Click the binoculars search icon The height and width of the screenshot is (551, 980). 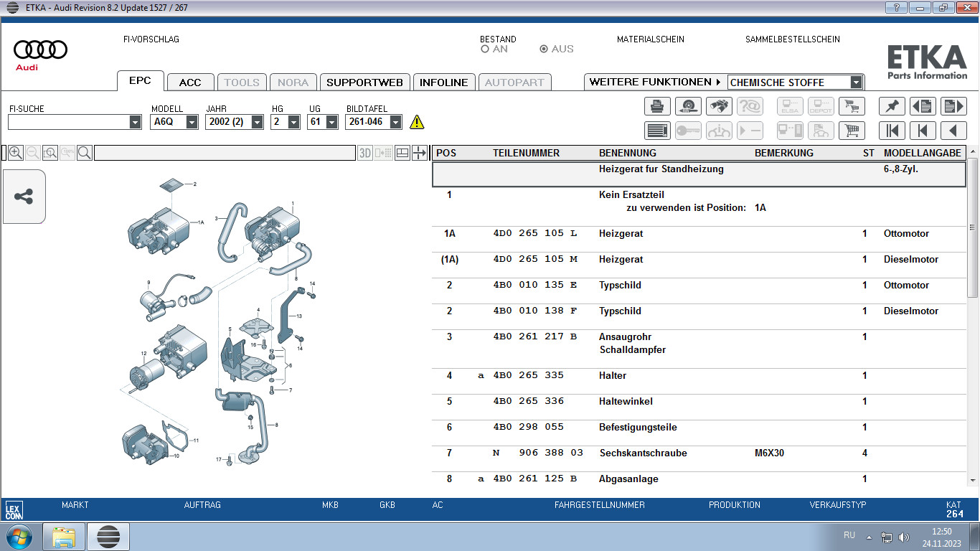(x=719, y=106)
